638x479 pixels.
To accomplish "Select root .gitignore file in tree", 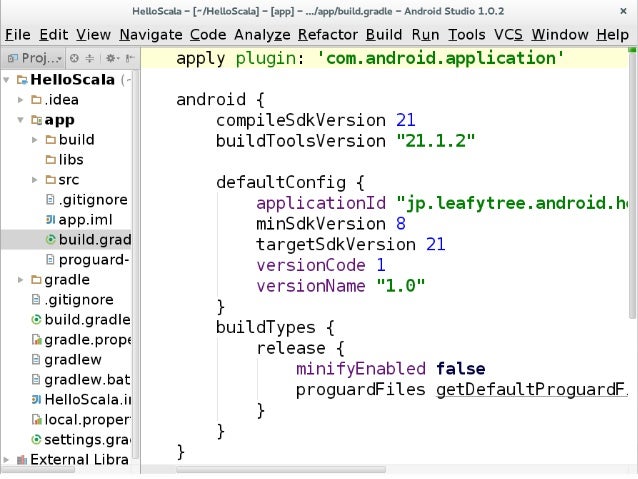I will 79,300.
